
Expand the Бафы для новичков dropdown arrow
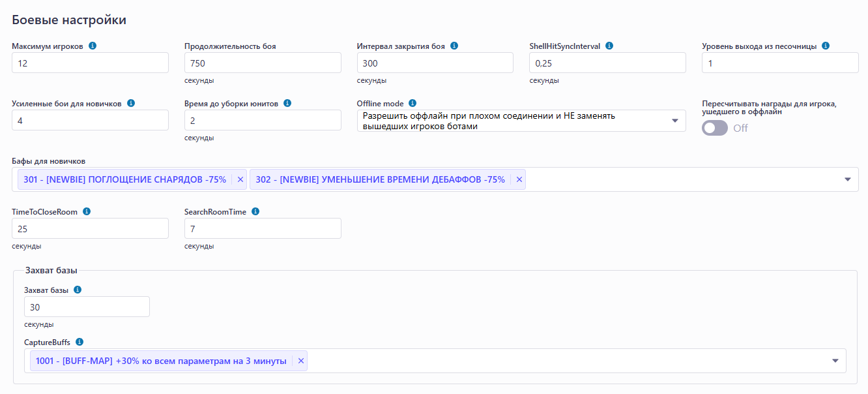click(x=848, y=179)
